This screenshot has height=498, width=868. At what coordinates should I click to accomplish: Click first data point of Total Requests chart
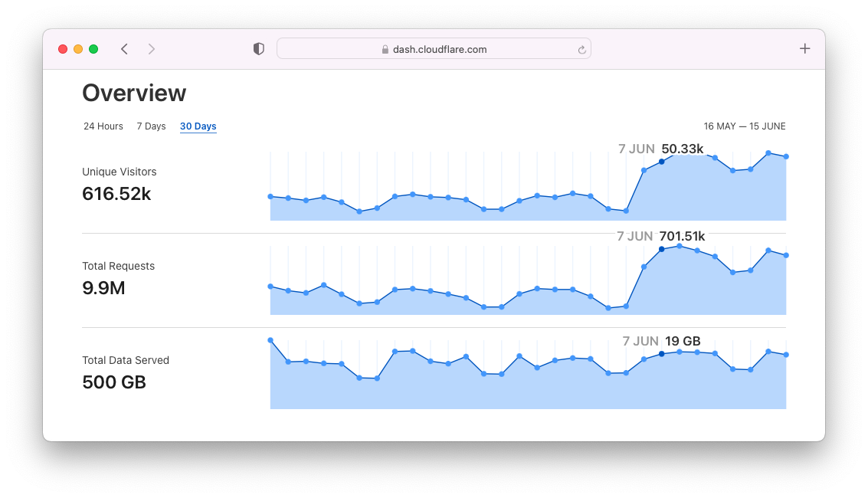tap(270, 287)
